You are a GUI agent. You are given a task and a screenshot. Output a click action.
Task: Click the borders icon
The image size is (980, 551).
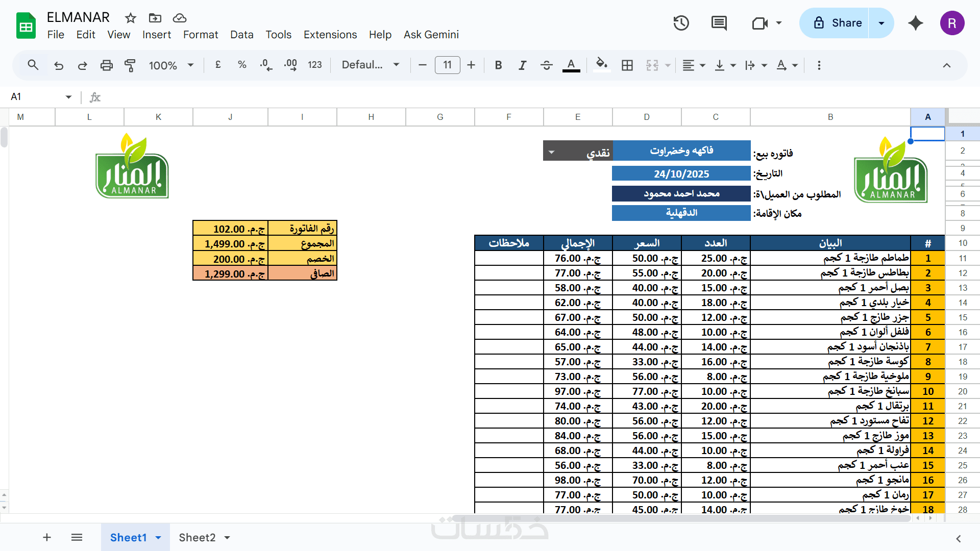(x=627, y=65)
